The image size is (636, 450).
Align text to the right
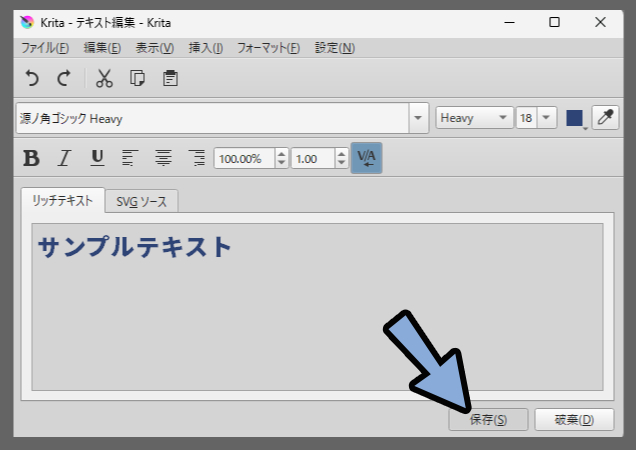coord(196,158)
